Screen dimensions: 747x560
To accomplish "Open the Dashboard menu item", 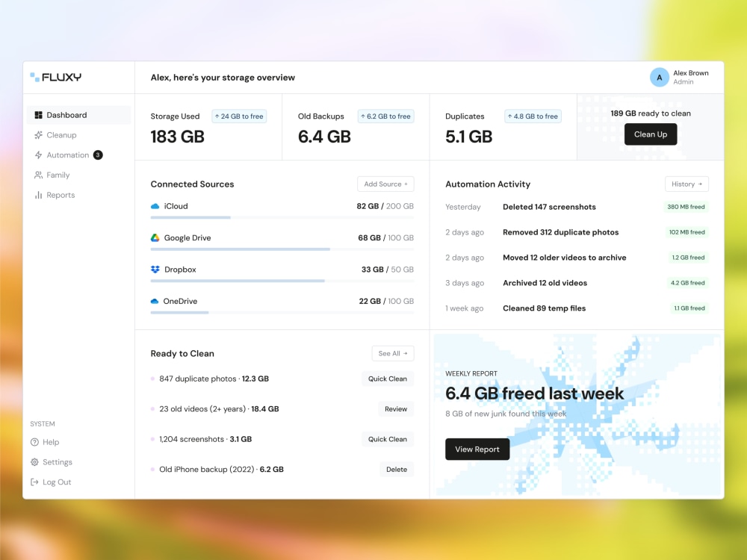I will pos(78,115).
